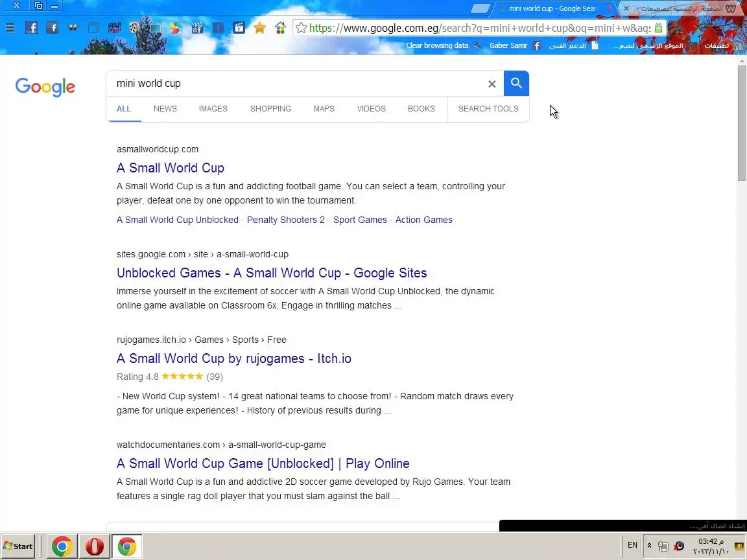This screenshot has width=747, height=560.
Task: Click the new tab button
Action: click(x=480, y=8)
